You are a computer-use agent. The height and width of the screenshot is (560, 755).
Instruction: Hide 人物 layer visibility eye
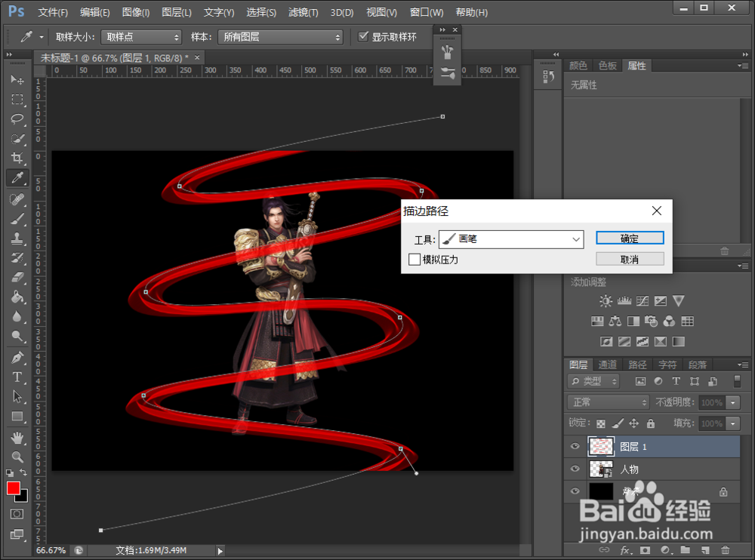pyautogui.click(x=575, y=469)
